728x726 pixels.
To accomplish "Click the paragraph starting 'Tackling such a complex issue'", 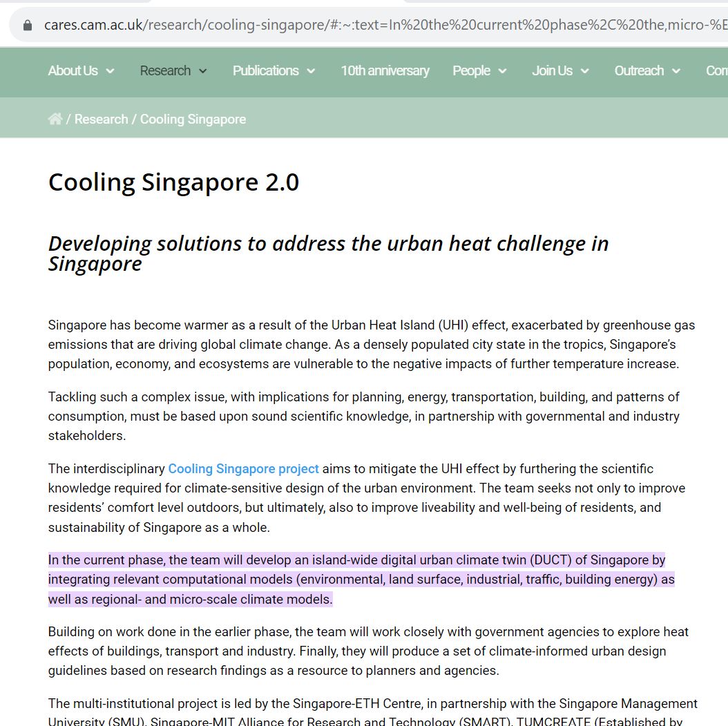I will point(363,417).
